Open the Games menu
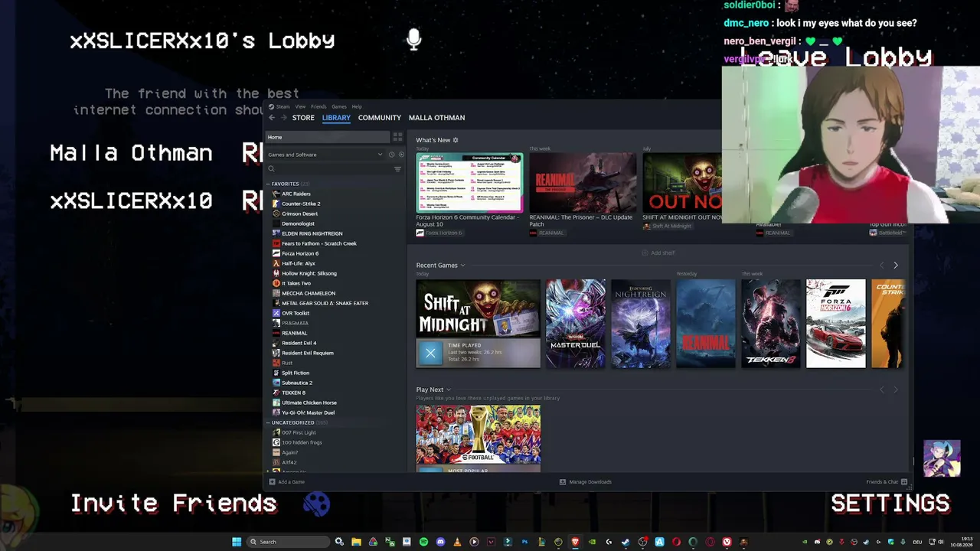This screenshot has width=980, height=551. [339, 106]
